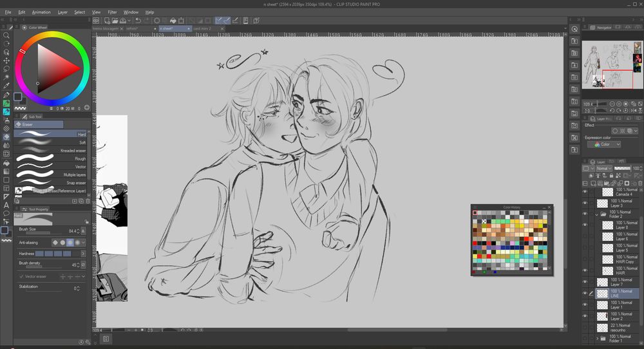Open the Animation menu
The width and height of the screenshot is (644, 349).
(x=41, y=12)
